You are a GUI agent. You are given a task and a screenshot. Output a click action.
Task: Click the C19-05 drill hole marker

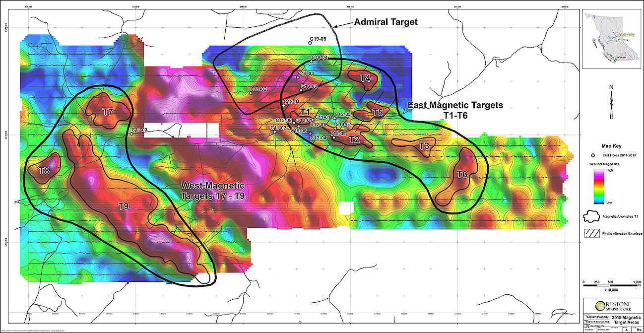click(x=310, y=43)
